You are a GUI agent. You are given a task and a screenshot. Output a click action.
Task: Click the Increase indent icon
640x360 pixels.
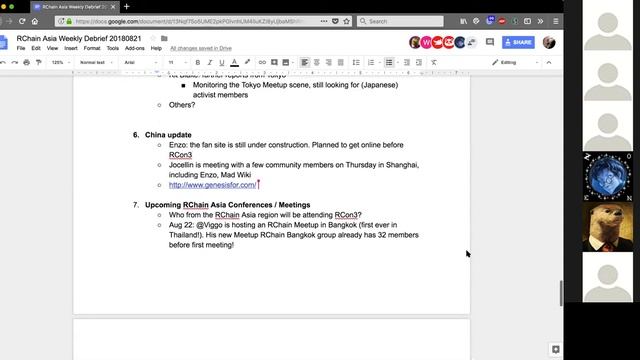419,62
